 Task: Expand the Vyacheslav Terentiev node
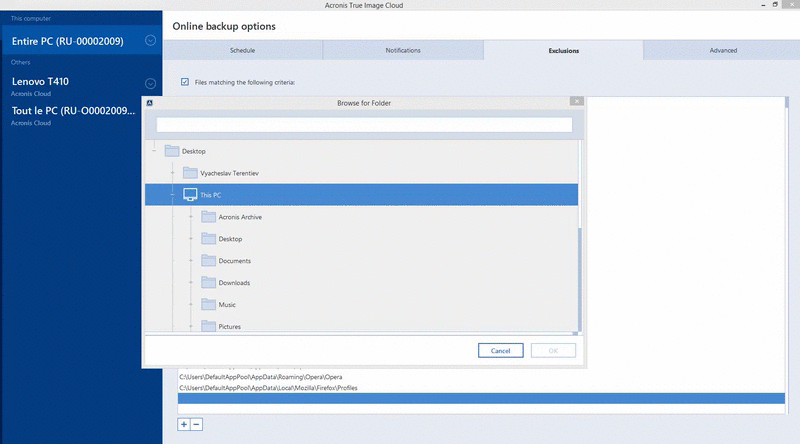coord(172,173)
